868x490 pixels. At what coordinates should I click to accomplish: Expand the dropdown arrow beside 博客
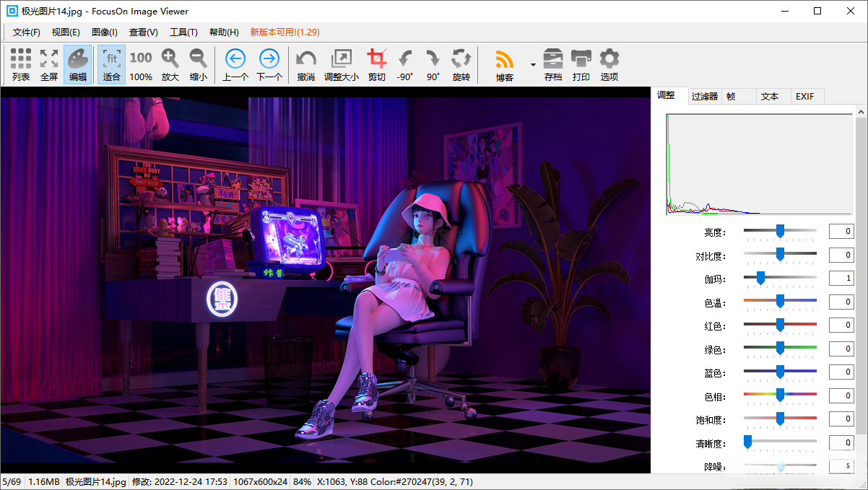click(533, 64)
